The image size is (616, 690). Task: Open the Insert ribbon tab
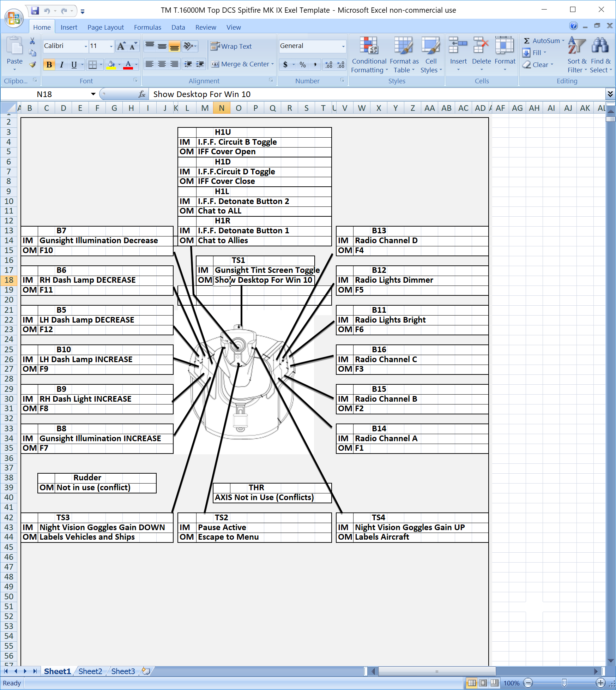click(69, 27)
